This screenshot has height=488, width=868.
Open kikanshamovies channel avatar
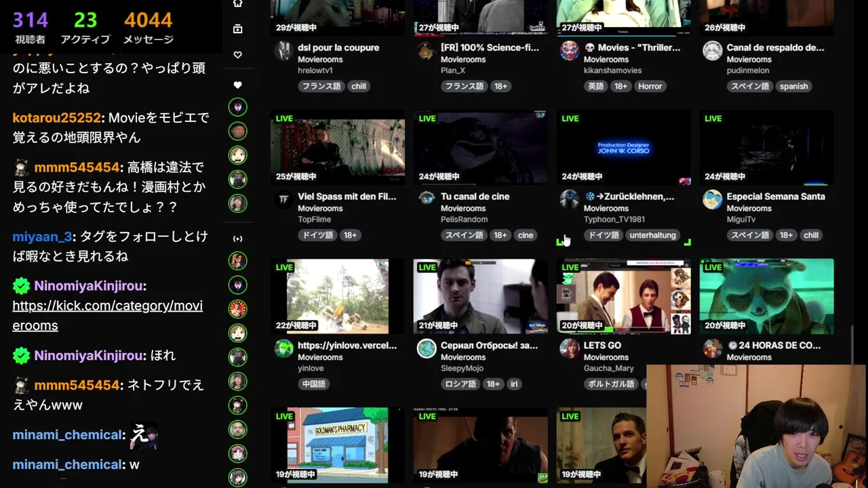[x=570, y=51]
